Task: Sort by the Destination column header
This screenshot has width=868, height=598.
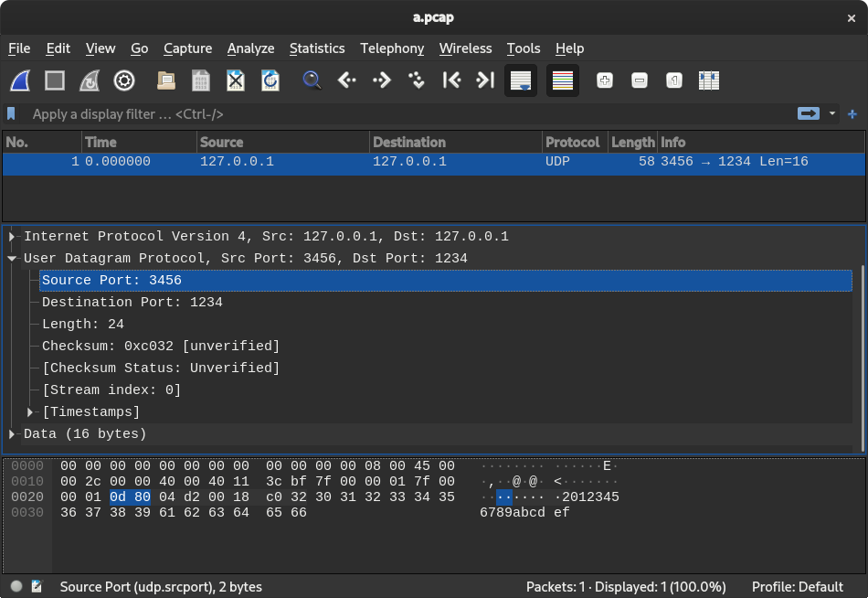Action: click(456, 143)
